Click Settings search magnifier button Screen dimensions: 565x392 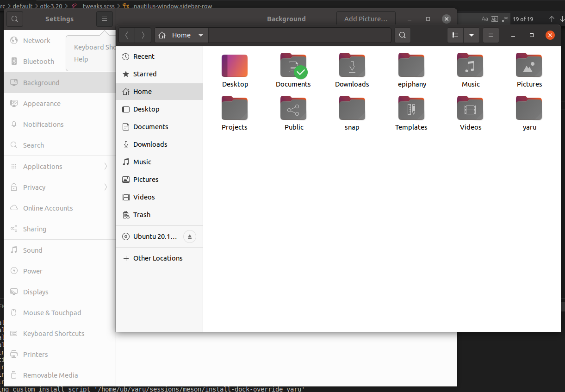tap(15, 19)
